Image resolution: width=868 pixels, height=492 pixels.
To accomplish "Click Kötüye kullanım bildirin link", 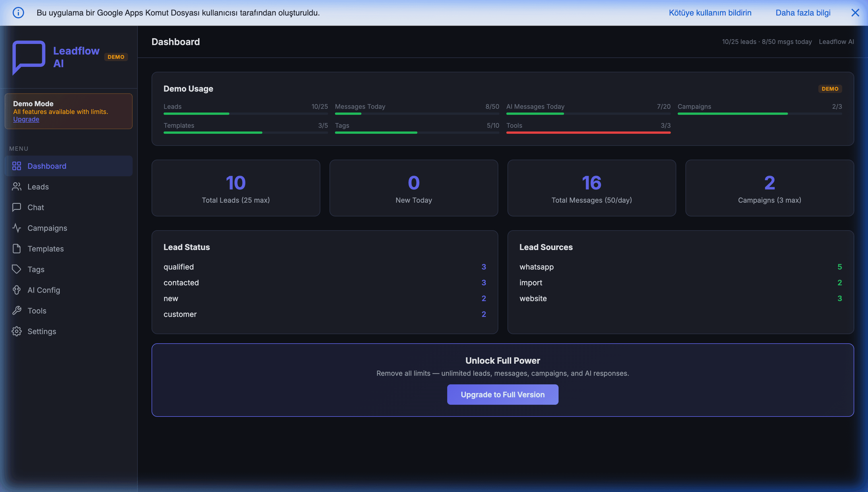I will 710,13.
